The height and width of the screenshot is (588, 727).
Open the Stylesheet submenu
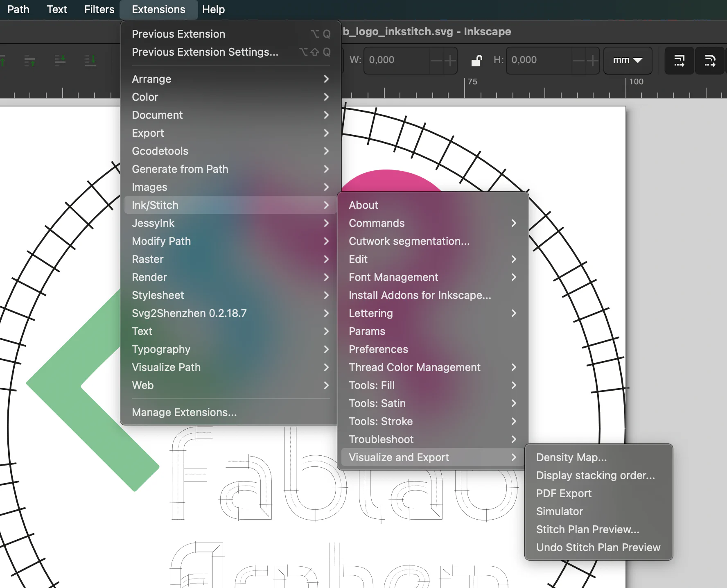coord(231,295)
